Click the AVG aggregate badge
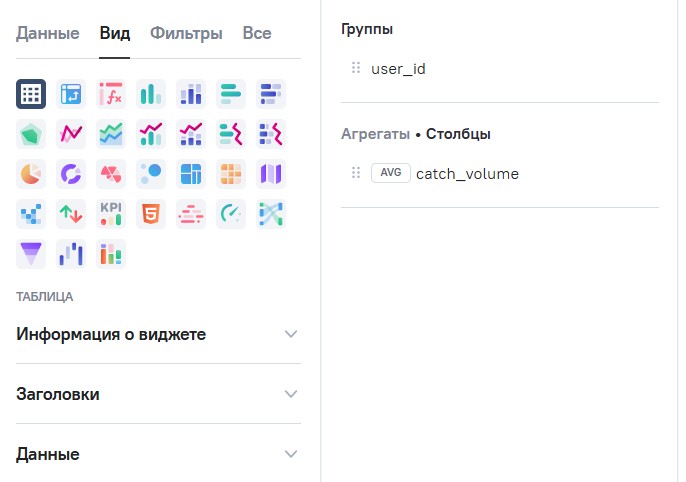 (390, 173)
